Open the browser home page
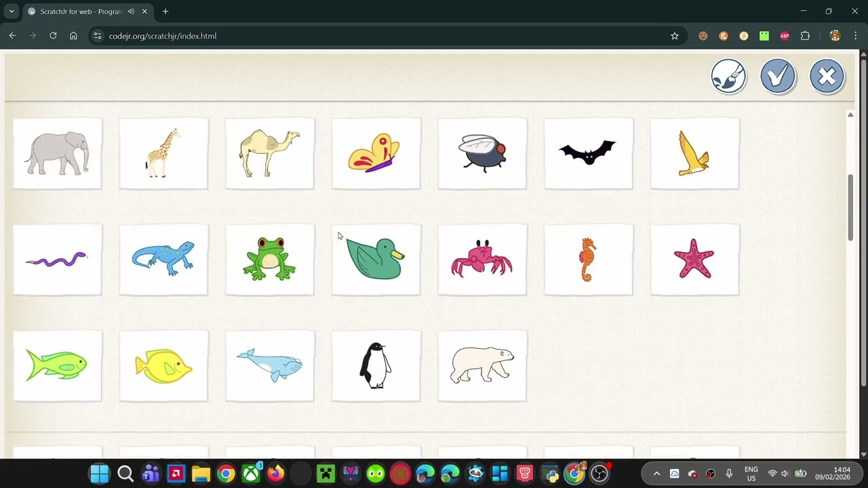The height and width of the screenshot is (488, 868). (x=73, y=36)
